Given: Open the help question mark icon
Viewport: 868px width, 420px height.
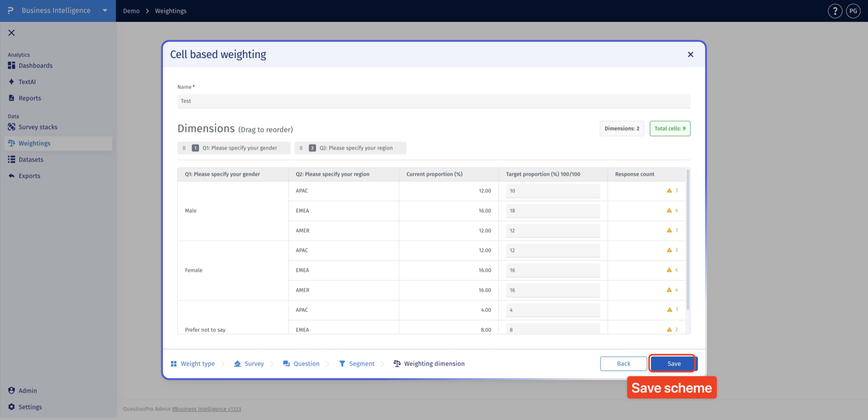Looking at the screenshot, I should 835,11.
